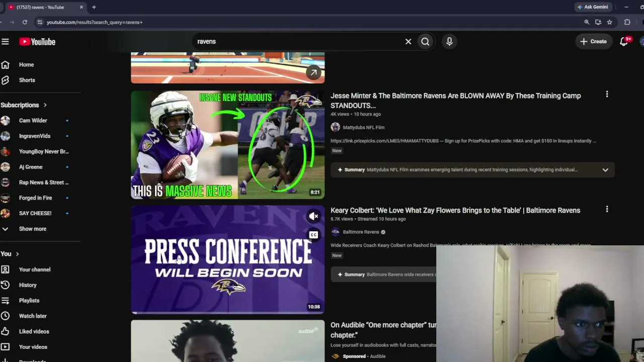The width and height of the screenshot is (644, 362).
Task: Click the ravens search box
Action: [x=299, y=42]
